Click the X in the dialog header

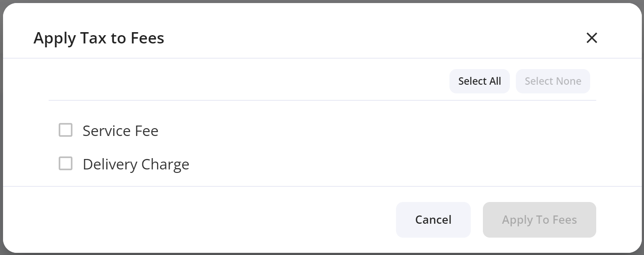(591, 38)
